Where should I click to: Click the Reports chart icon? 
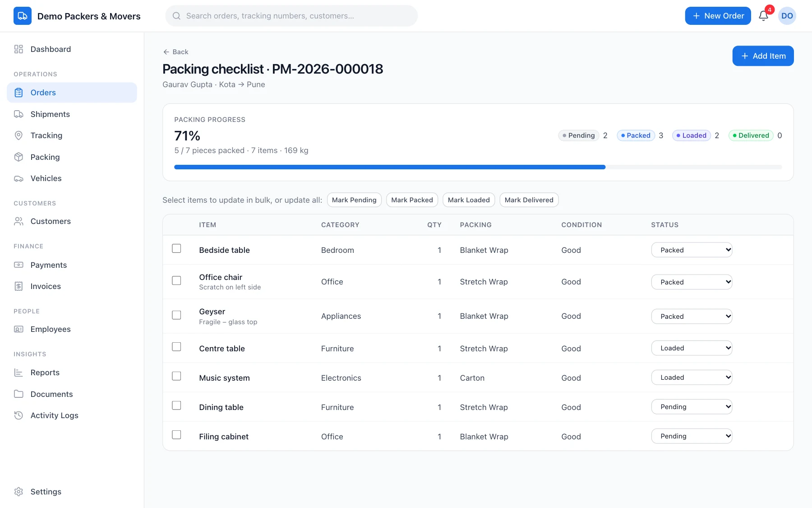(x=18, y=373)
